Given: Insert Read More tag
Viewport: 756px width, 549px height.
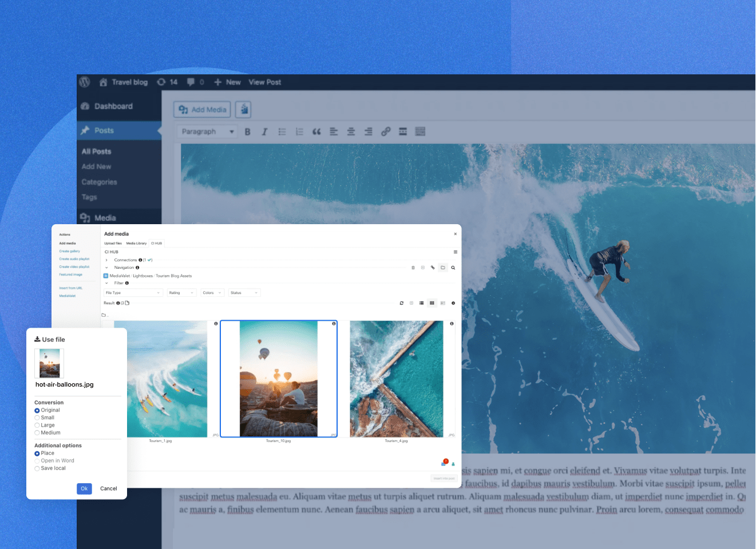Looking at the screenshot, I should click(403, 132).
